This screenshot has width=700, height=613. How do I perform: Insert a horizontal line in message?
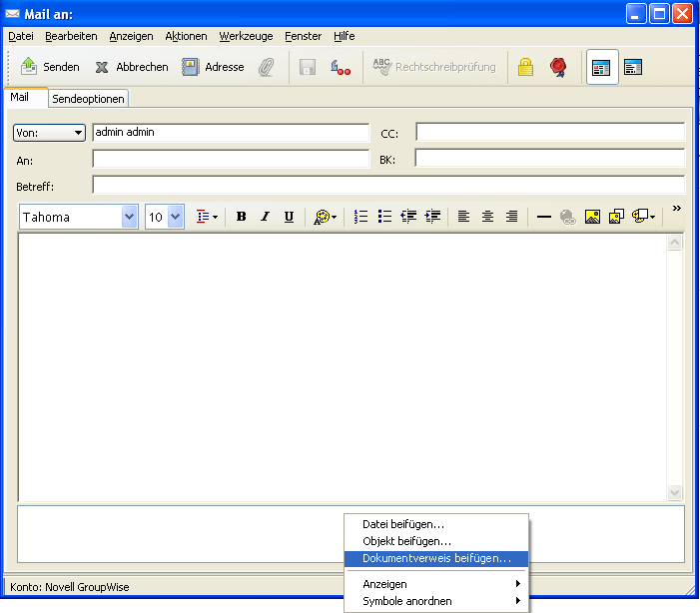tap(543, 217)
